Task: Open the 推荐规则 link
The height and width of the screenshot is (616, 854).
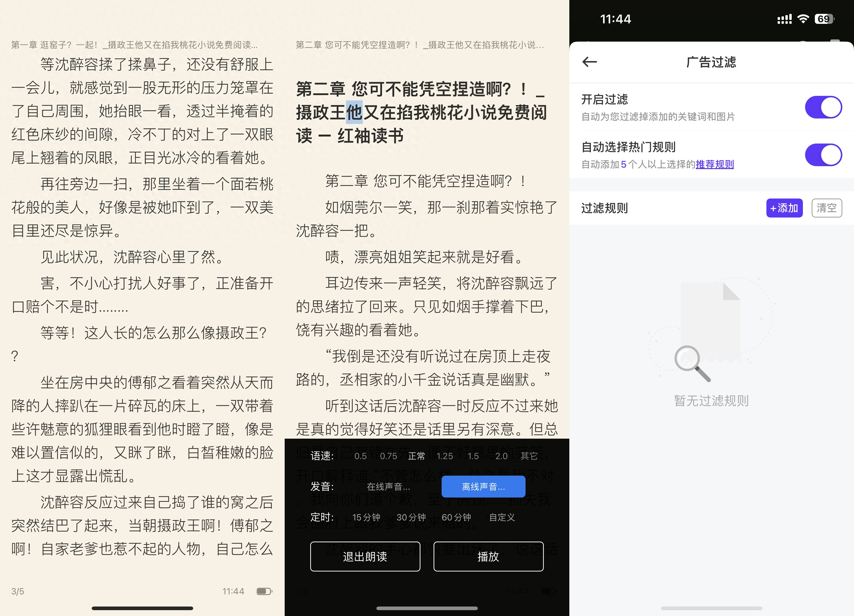Action: click(x=714, y=164)
